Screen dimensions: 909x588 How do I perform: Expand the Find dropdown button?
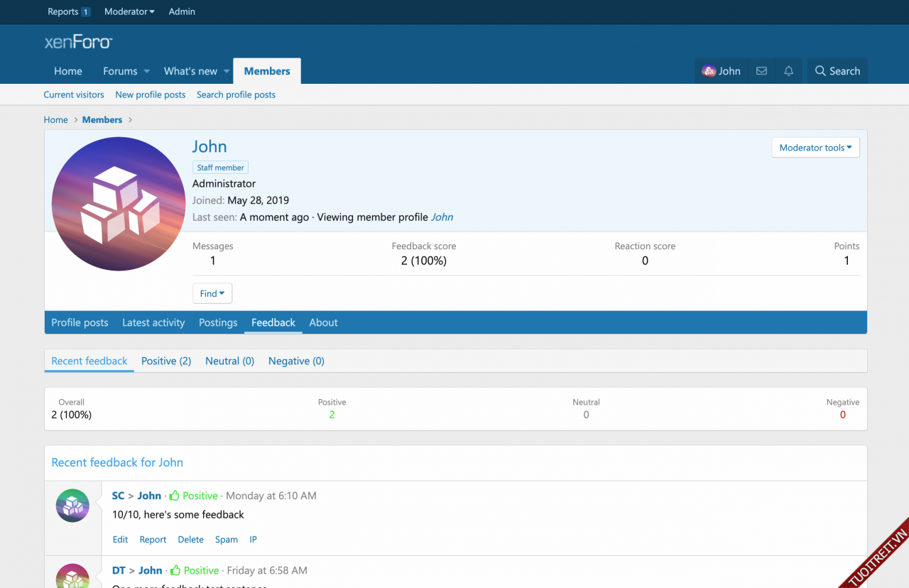pyautogui.click(x=212, y=293)
